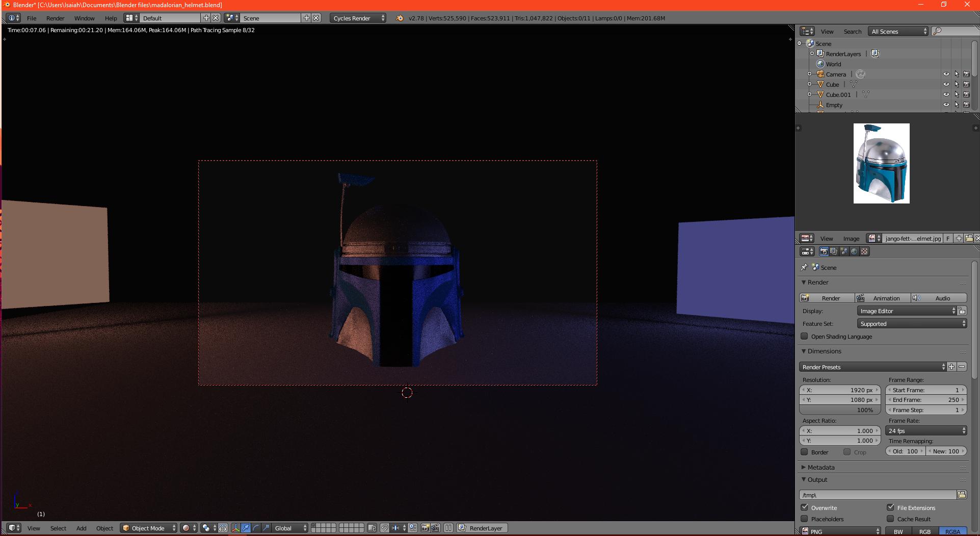Select BW color mode button
The width and height of the screenshot is (980, 536).
pyautogui.click(x=898, y=531)
